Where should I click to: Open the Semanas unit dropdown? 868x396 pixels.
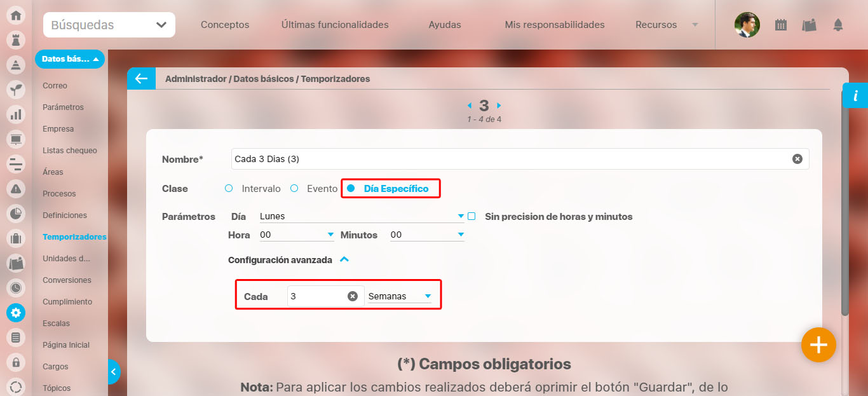[x=400, y=296]
